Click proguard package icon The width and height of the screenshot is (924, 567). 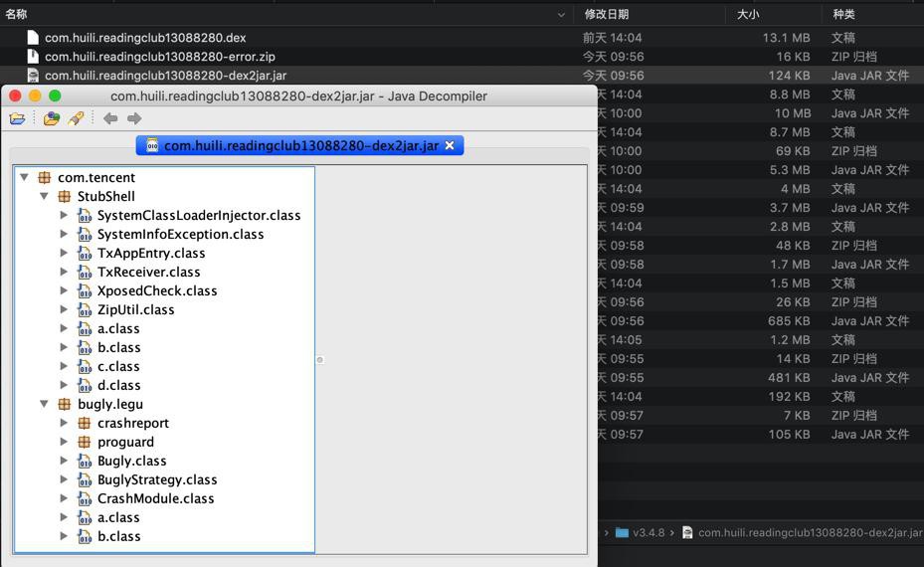tap(85, 442)
